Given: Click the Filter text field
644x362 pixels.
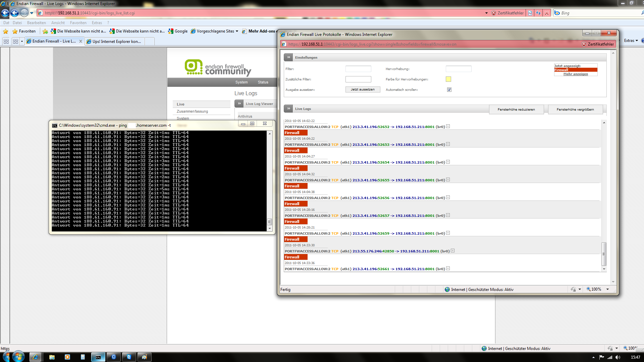Looking at the screenshot, I should (358, 69).
